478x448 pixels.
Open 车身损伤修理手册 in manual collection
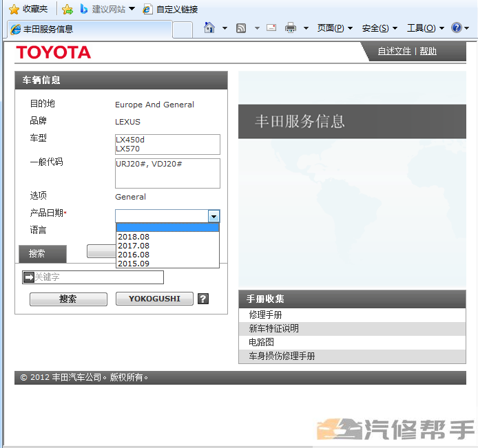tap(352, 356)
